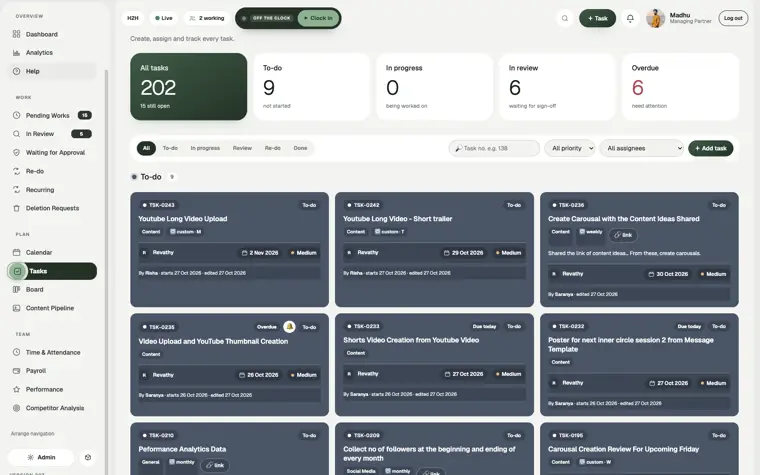Open search with top magnifier icon
This screenshot has height=475, width=760.
point(565,18)
